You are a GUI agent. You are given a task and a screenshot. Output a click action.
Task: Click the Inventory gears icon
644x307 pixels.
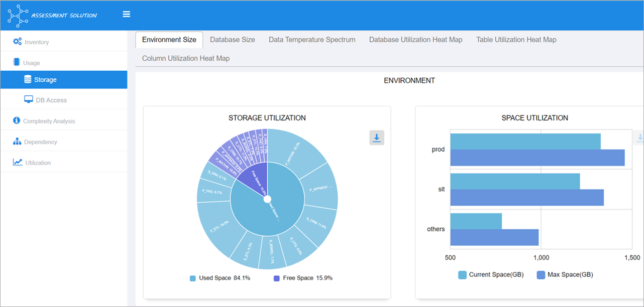pos(17,42)
